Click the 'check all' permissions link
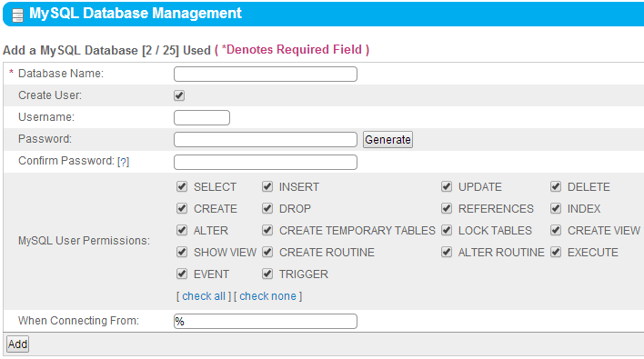Screen dimensions: 644x359 click(204, 296)
